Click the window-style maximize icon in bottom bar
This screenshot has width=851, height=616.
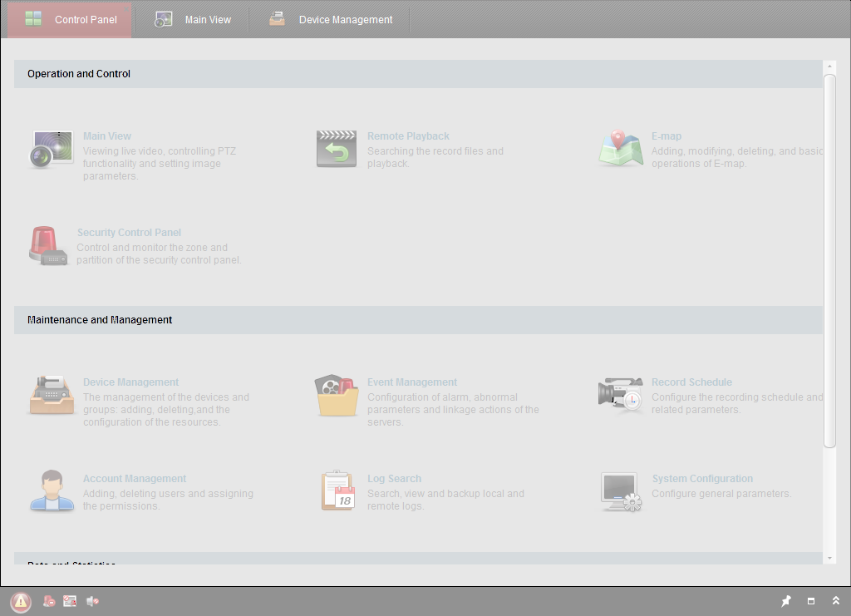tap(811, 601)
